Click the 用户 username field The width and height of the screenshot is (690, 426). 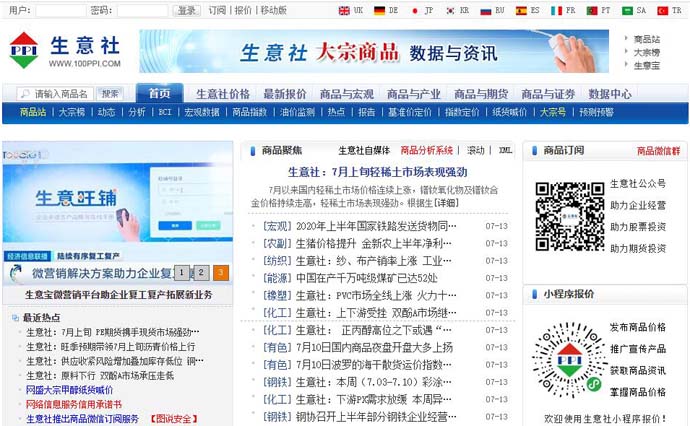pos(61,11)
